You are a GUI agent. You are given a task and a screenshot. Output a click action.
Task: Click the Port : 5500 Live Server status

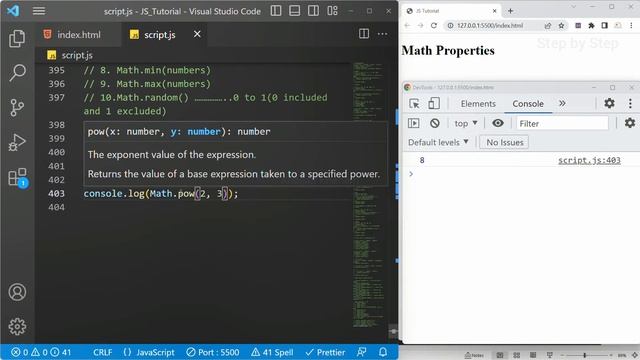tap(213, 352)
